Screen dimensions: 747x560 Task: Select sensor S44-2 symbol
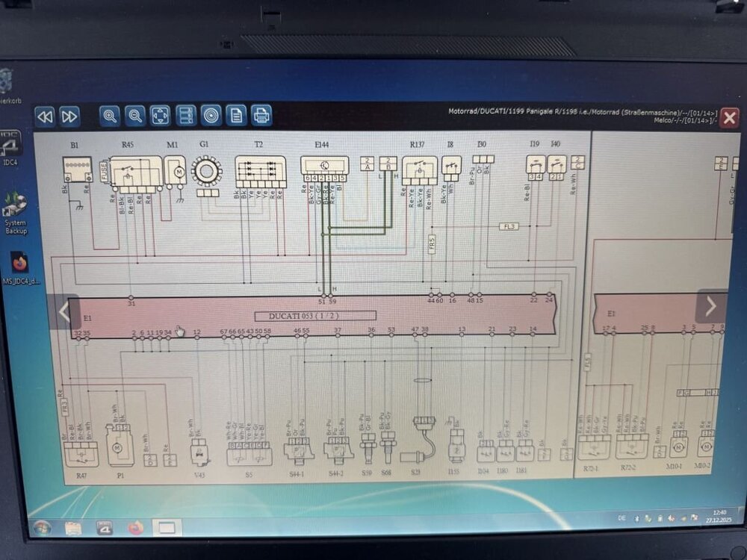[338, 452]
